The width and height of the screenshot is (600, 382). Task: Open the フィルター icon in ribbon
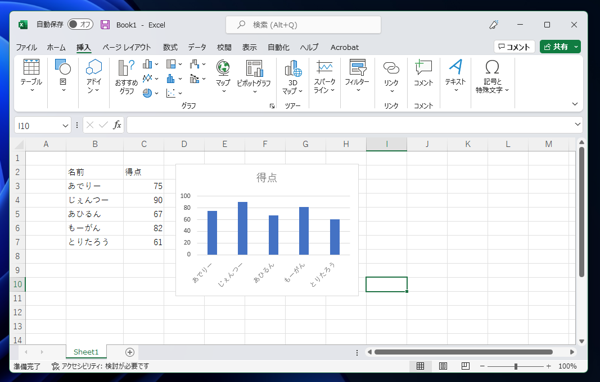pyautogui.click(x=357, y=76)
